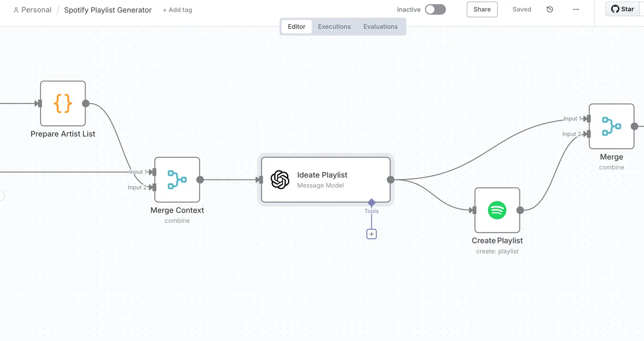Click the GitHub Star button
The image size is (644, 341).
[622, 9]
